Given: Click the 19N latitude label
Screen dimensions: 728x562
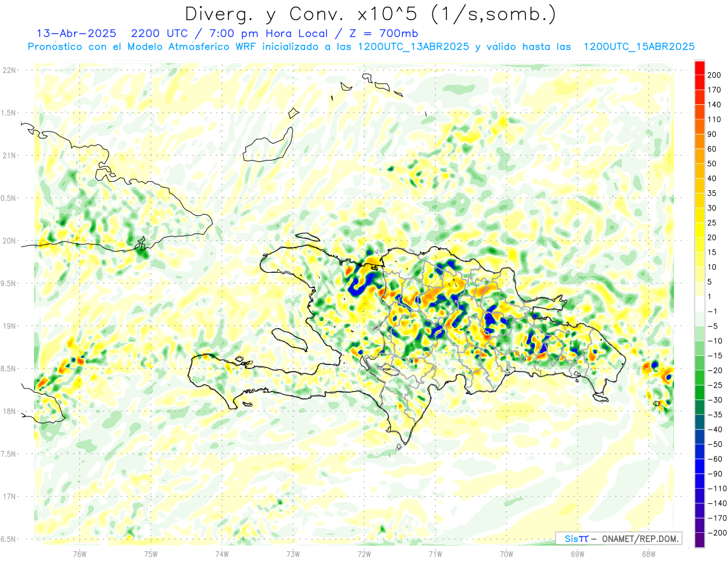Looking at the screenshot, I should [9, 326].
